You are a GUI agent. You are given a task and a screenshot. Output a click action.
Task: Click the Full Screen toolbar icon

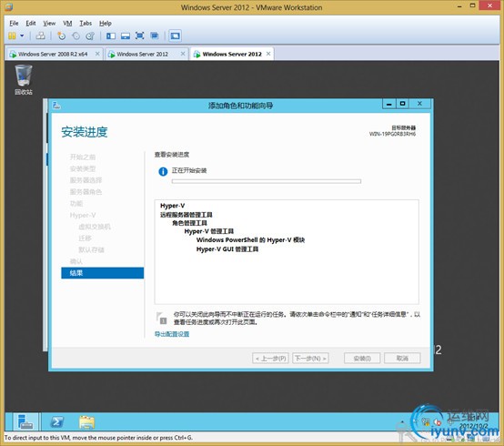(140, 35)
